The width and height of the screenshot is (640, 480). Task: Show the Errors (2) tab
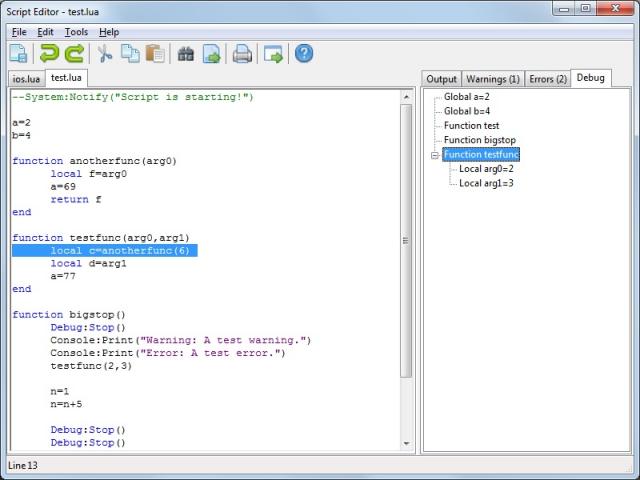point(547,79)
